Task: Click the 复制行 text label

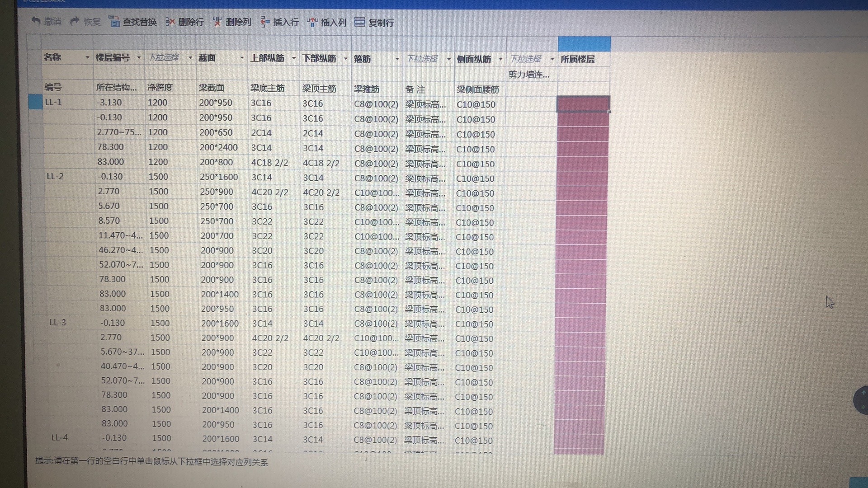Action: (x=381, y=23)
